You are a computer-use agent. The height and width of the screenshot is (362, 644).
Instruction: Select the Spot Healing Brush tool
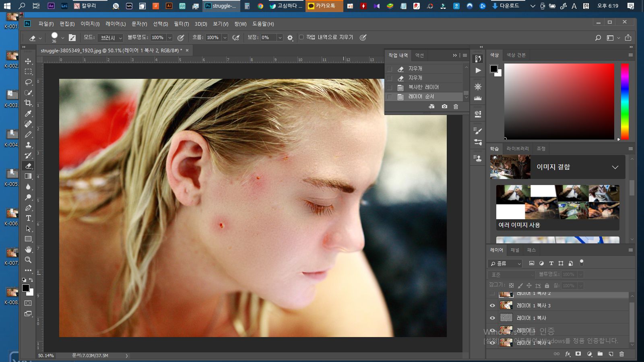[28, 124]
